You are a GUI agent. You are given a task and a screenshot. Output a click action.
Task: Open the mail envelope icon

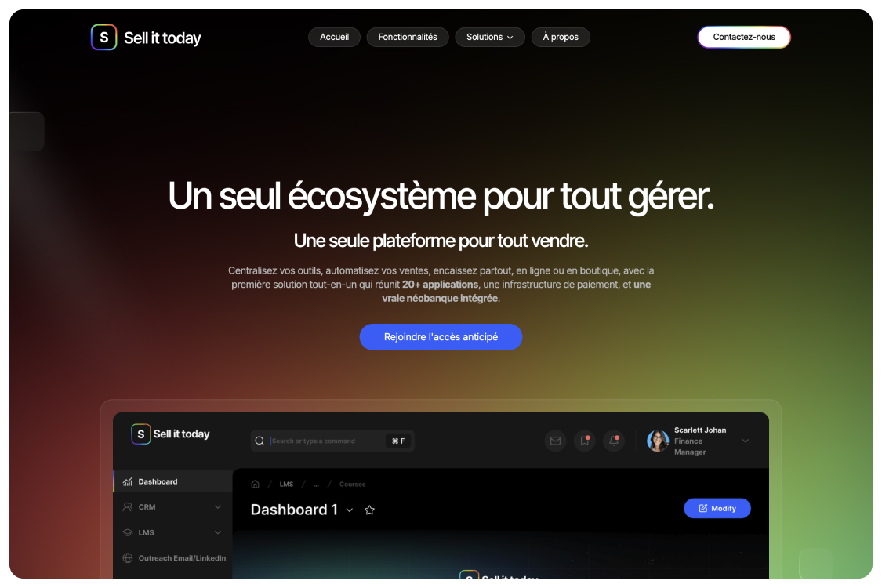(x=555, y=441)
